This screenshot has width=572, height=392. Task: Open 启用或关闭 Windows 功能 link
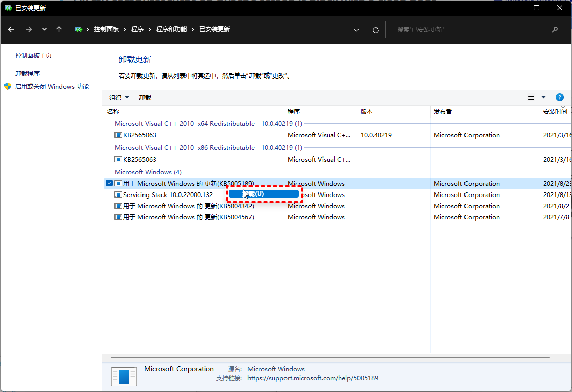52,87
